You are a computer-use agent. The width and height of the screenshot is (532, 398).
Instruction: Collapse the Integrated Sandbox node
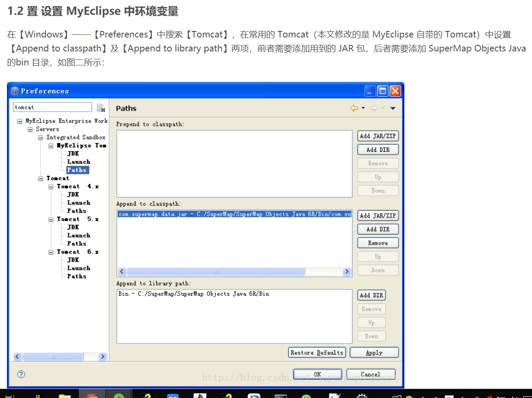[x=41, y=137]
